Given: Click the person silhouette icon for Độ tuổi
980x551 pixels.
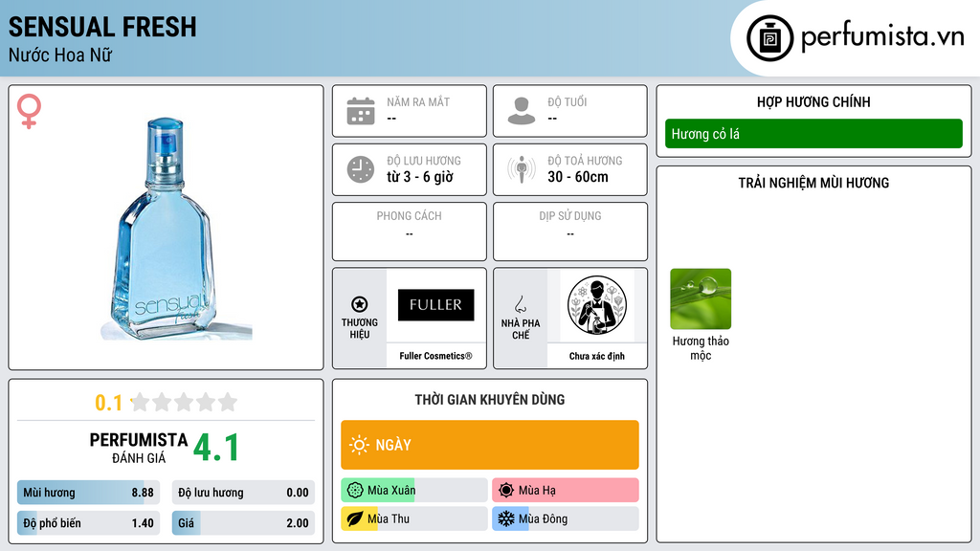Looking at the screenshot, I should (x=522, y=111).
